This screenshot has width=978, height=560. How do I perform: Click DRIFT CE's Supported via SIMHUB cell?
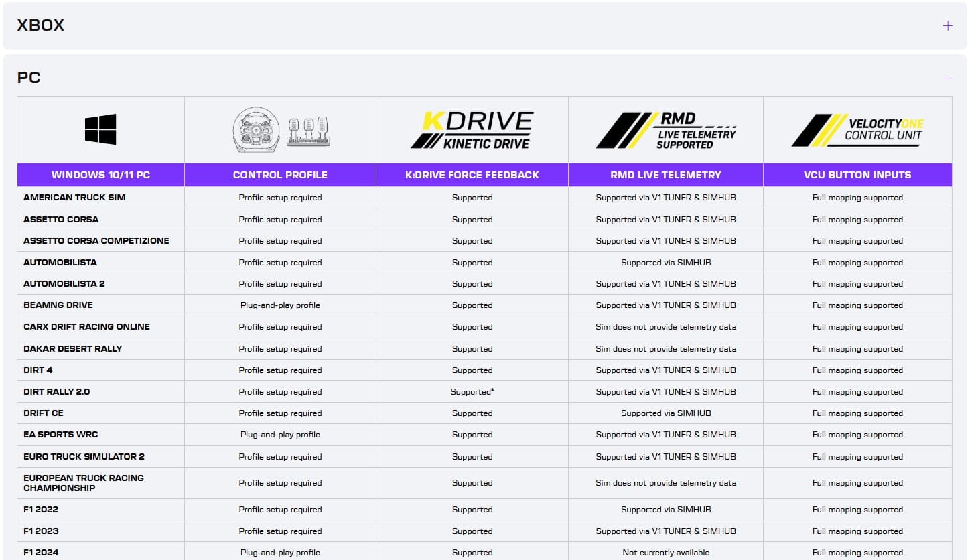tap(666, 413)
